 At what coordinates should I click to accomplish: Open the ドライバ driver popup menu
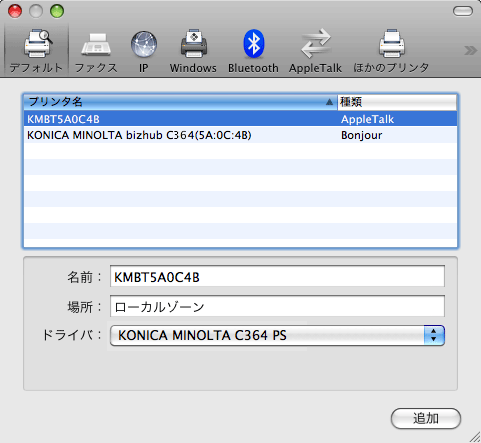pos(277,335)
